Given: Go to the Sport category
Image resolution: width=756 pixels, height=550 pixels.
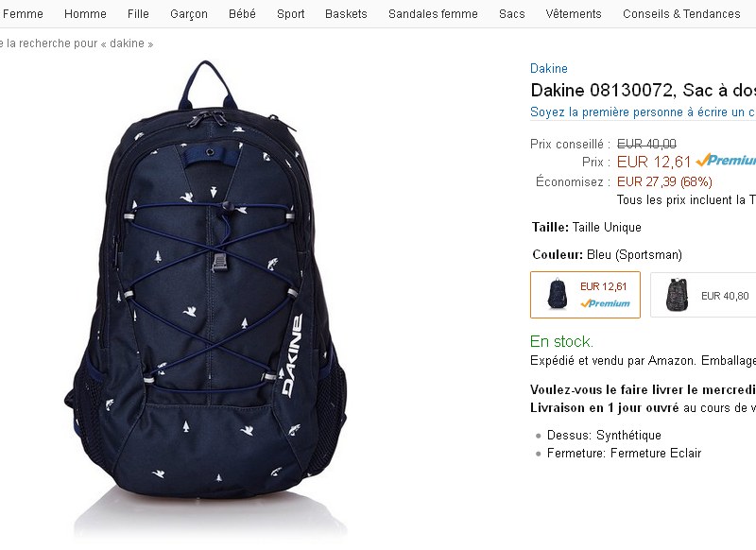Looking at the screenshot, I should click(x=291, y=14).
